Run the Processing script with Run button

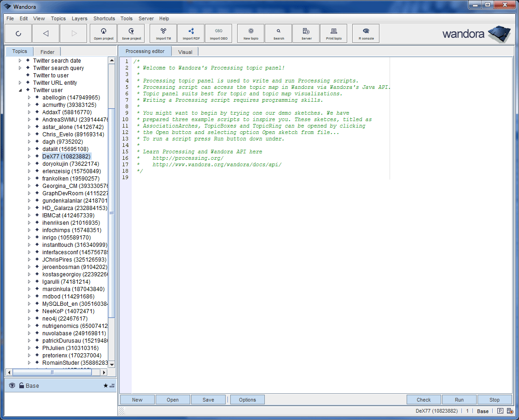tap(459, 399)
